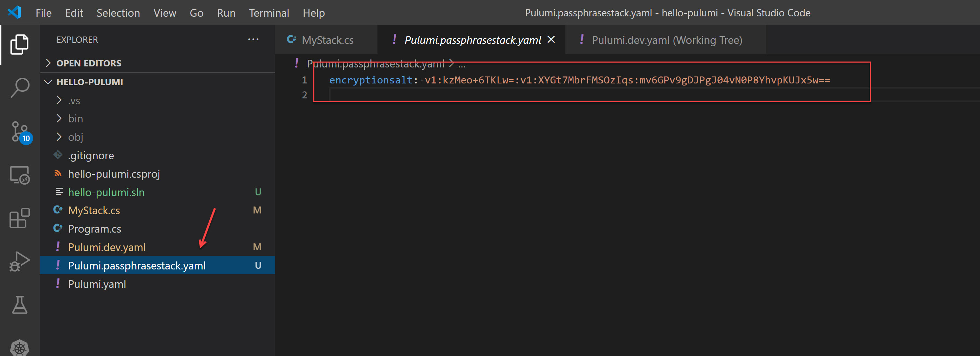Open Program.cs from the file tree
980x356 pixels.
click(157, 229)
